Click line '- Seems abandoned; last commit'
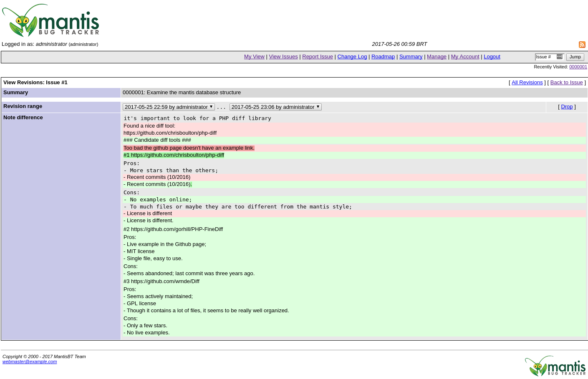 point(189,274)
